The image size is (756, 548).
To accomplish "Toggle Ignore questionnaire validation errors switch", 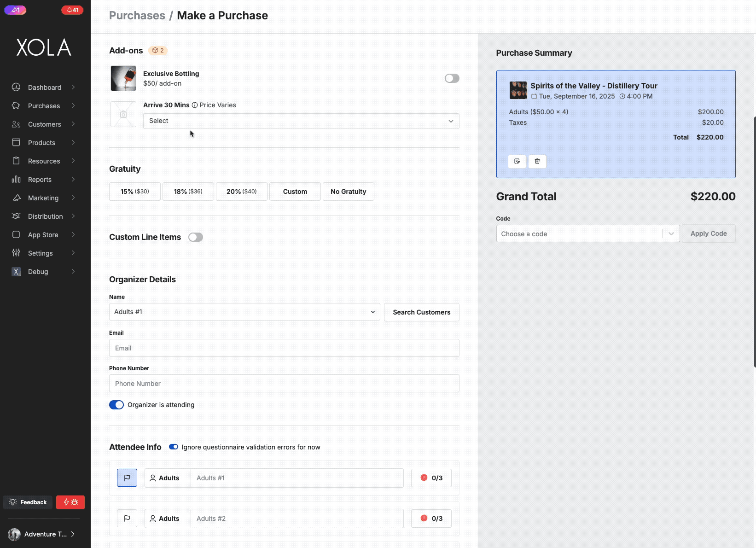I will [x=174, y=447].
